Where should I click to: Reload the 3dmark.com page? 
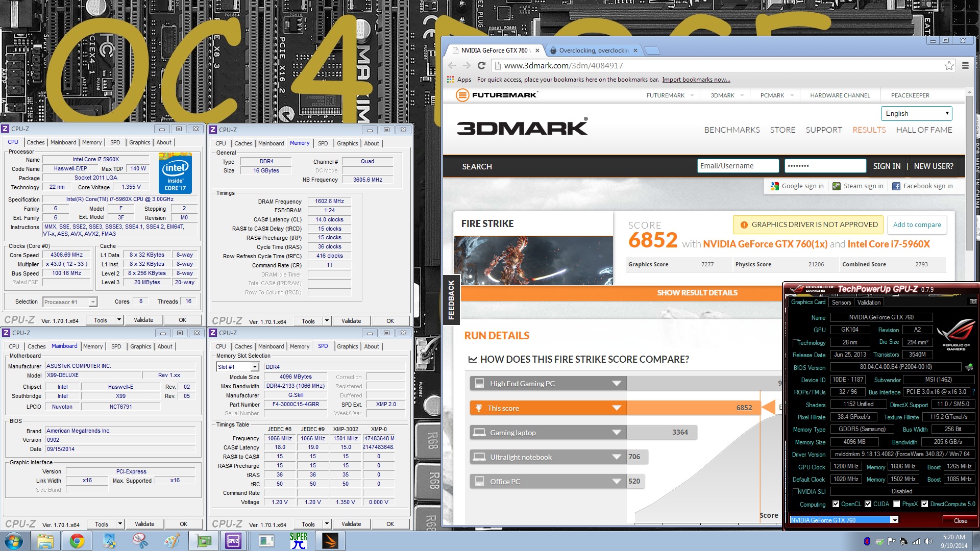click(481, 65)
